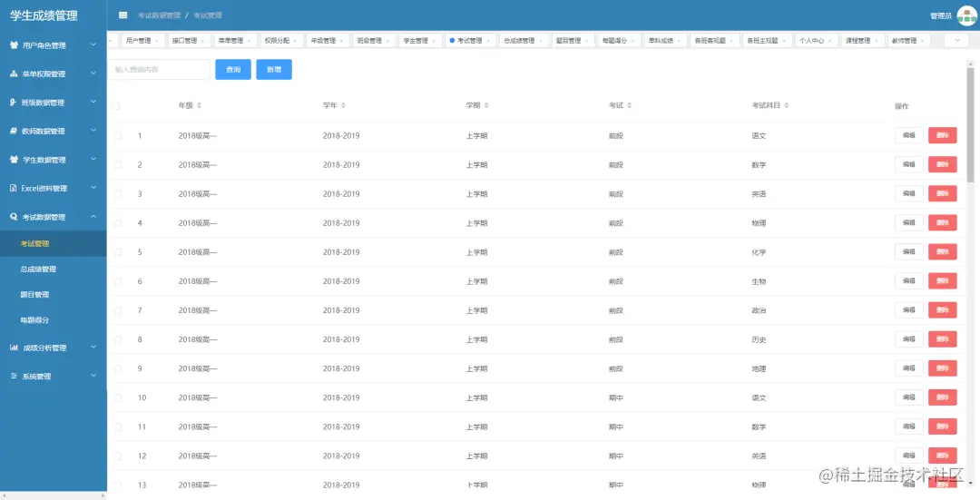
Task: Click the 学生数据管理 people icon in sidebar
Action: (14, 160)
